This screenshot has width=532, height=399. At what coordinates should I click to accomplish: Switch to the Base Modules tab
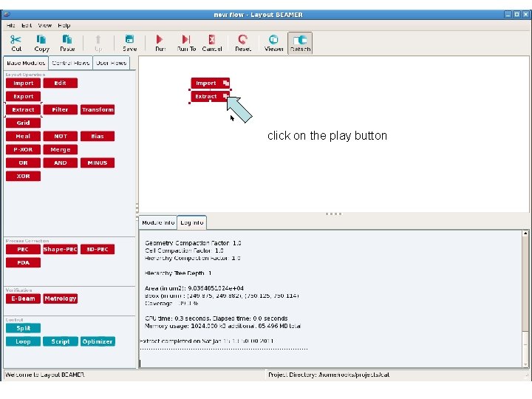pyautogui.click(x=26, y=63)
